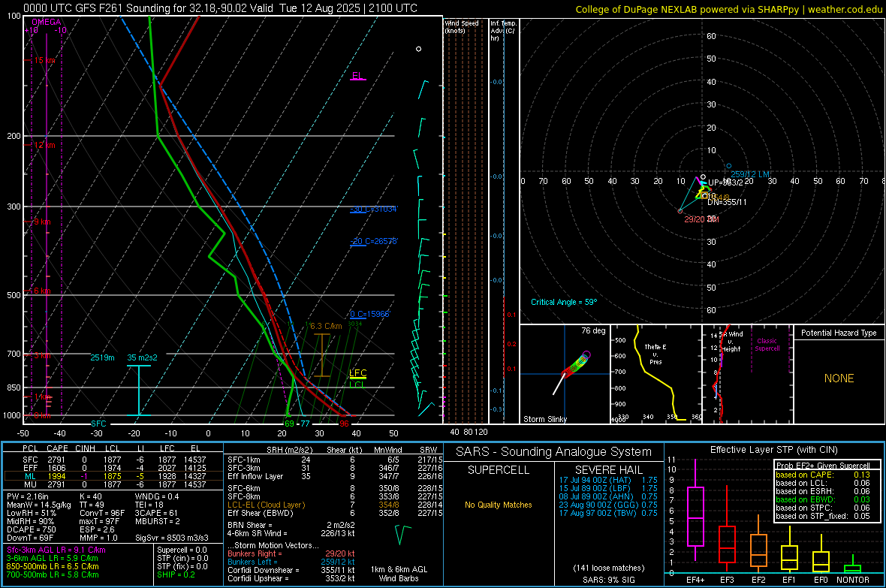
Task: Select the -30 C=31034' height label
Action: 373,210
